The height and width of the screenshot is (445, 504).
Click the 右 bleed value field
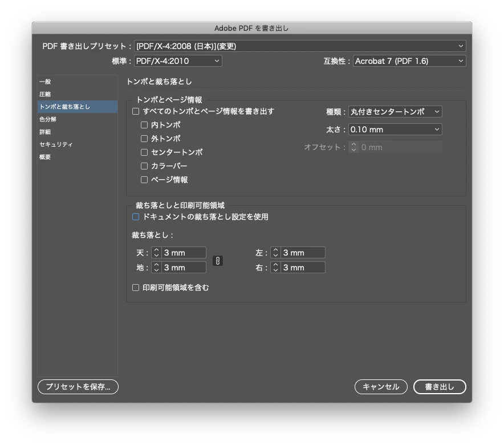point(303,268)
